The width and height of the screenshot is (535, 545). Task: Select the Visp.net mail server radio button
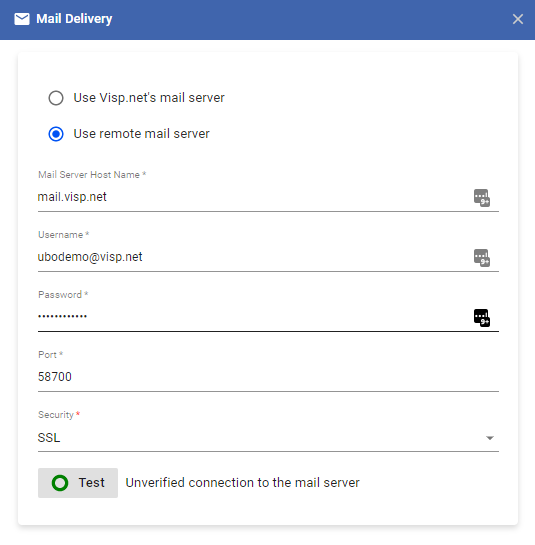[56, 98]
